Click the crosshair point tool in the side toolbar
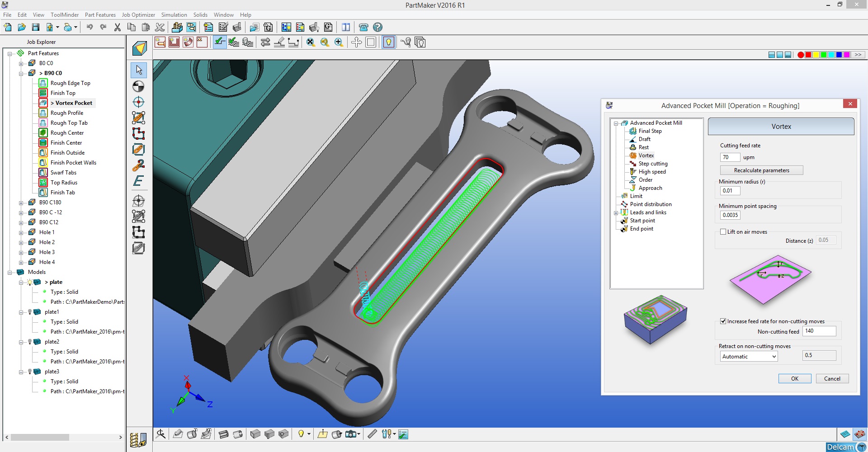The width and height of the screenshot is (868, 452). [139, 102]
